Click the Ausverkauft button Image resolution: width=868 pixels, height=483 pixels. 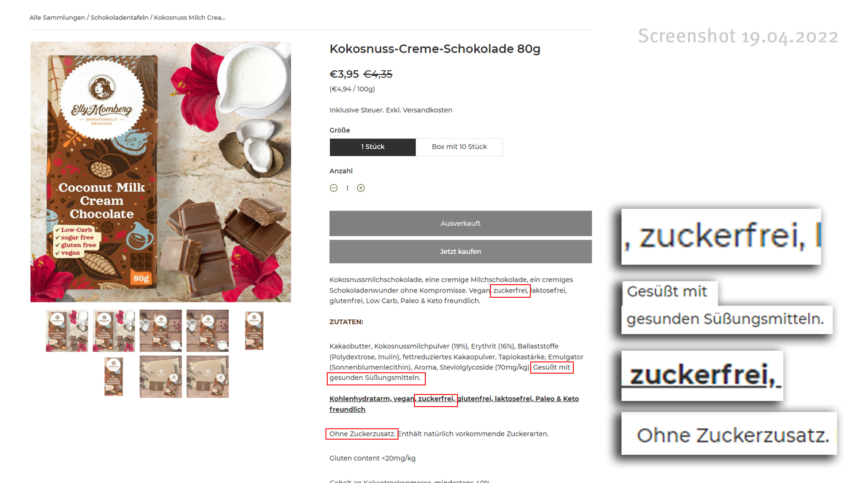(460, 223)
